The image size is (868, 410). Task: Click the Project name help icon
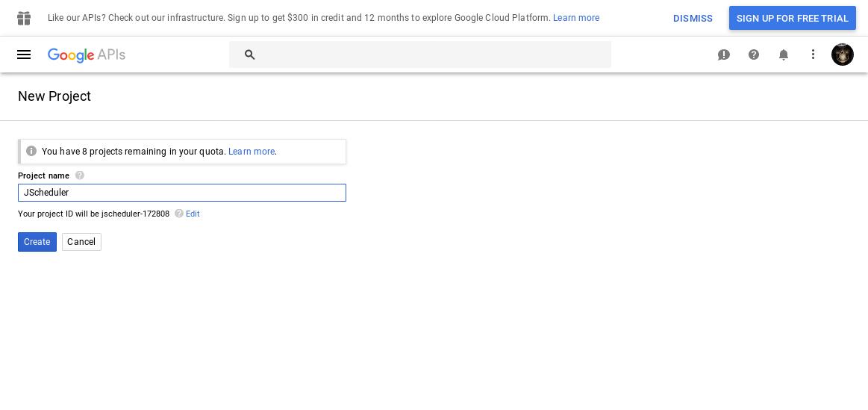80,175
